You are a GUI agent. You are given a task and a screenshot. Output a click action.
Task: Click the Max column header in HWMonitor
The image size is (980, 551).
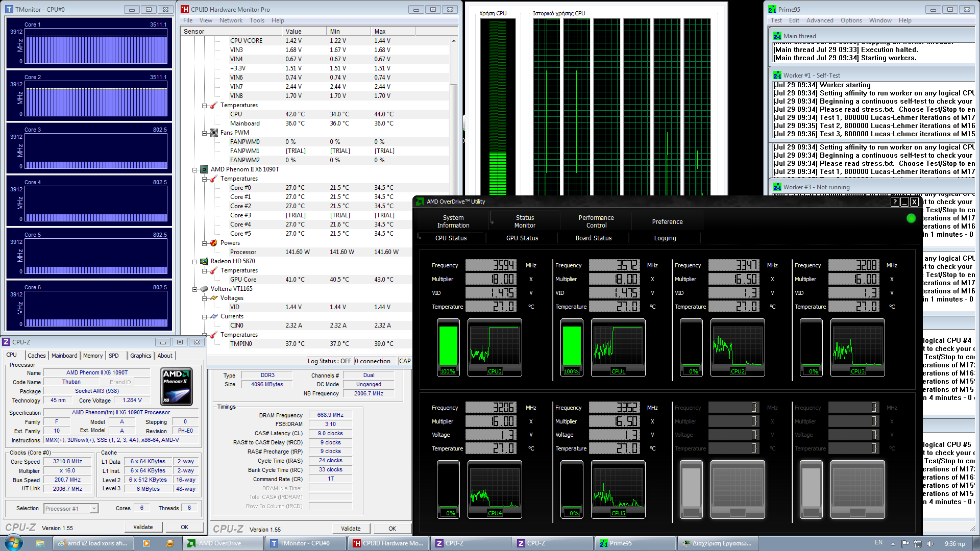393,31
